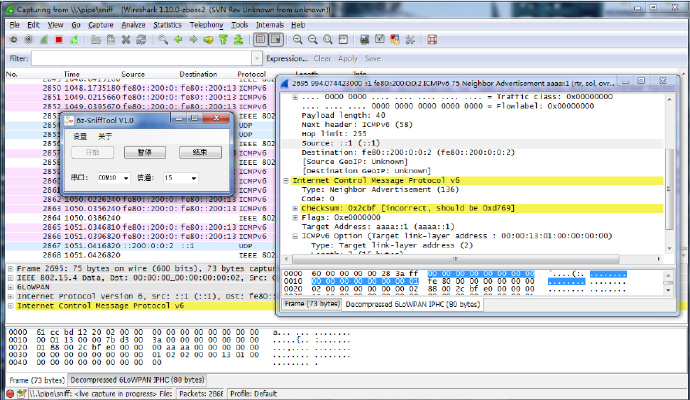This screenshot has height=400, width=690.
Task: Stop the running capture (red square)
Action: coord(59,40)
